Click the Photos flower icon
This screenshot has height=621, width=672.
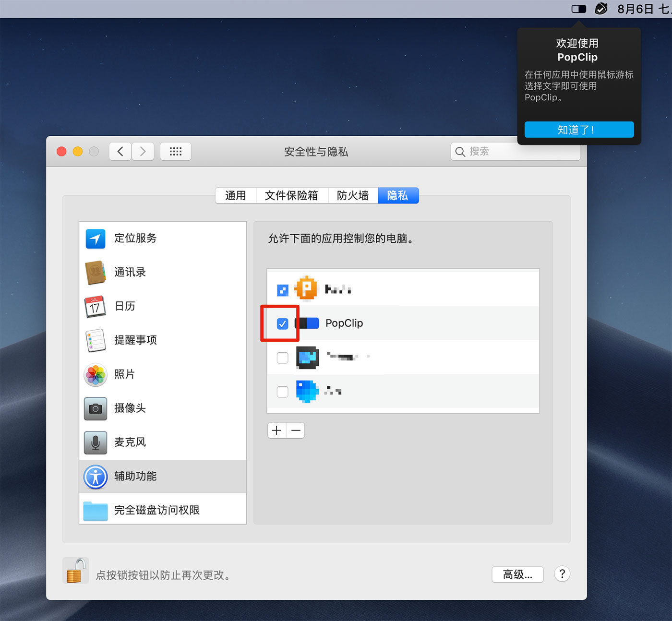[x=96, y=374]
